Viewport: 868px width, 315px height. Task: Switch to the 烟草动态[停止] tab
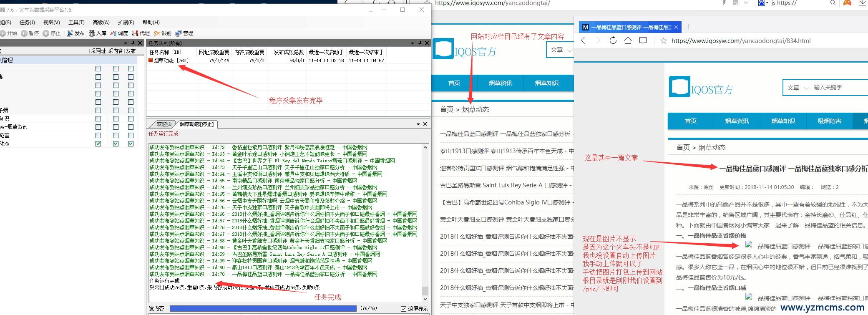click(x=196, y=124)
